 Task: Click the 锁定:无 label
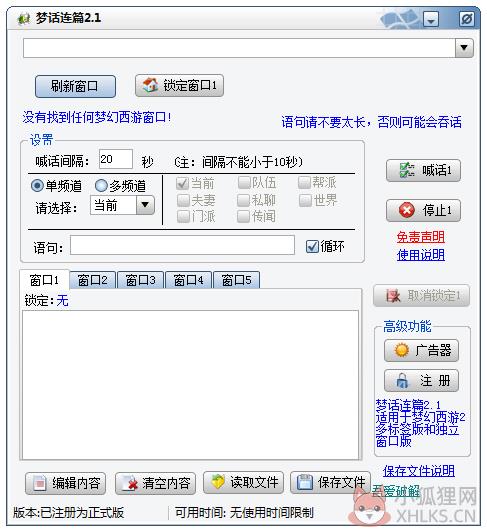coord(46,300)
